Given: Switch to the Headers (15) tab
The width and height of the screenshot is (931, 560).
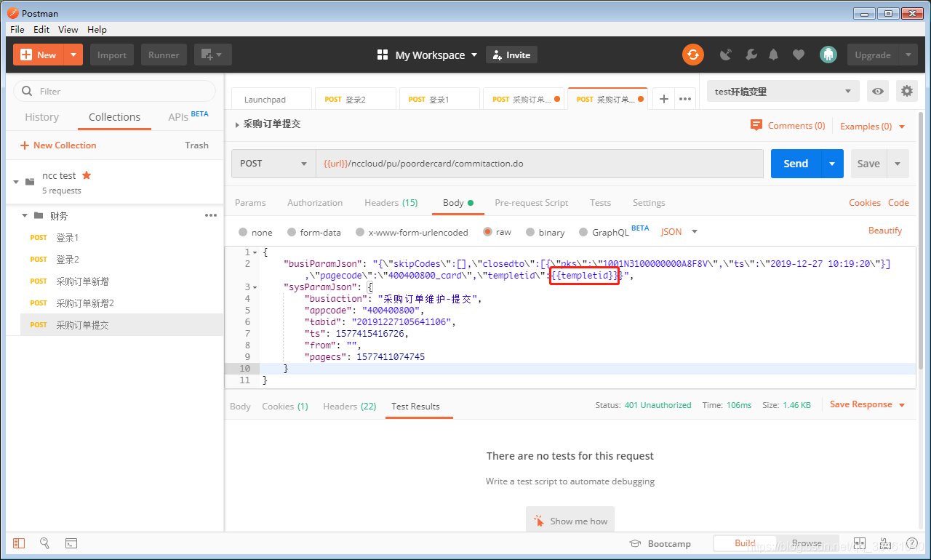Looking at the screenshot, I should (391, 202).
